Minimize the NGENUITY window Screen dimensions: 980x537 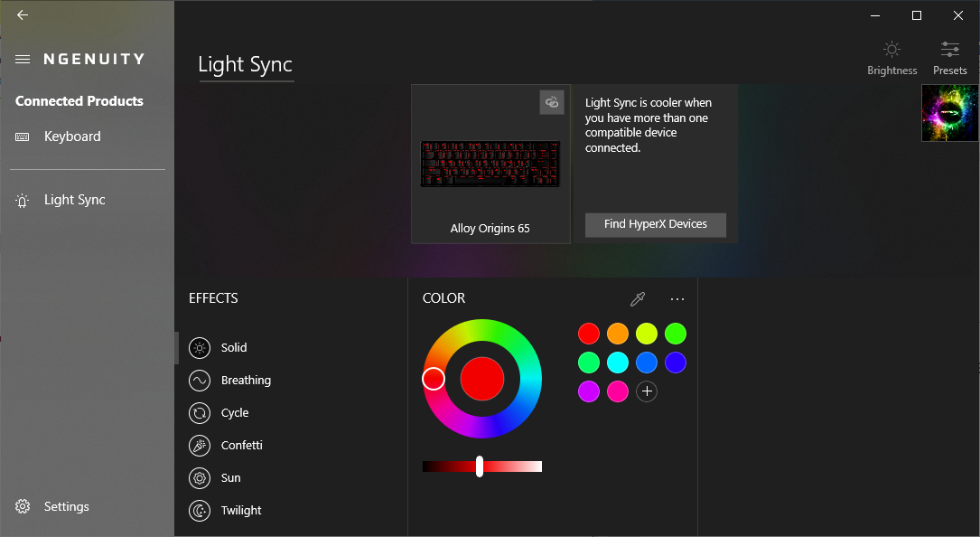pos(875,15)
